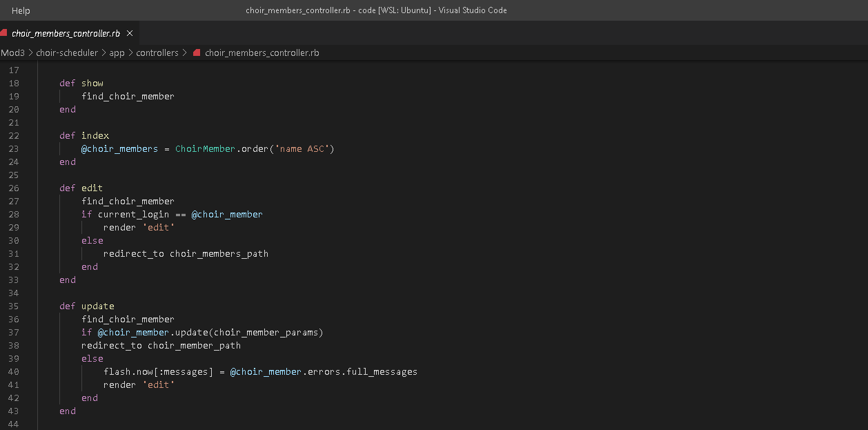Click the 'edit' render string on line 29
Screen dimensions: 868x430
[158, 227]
